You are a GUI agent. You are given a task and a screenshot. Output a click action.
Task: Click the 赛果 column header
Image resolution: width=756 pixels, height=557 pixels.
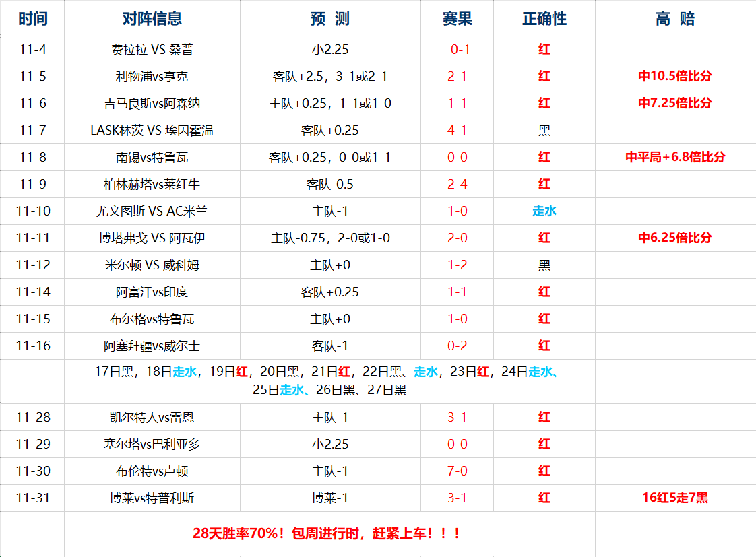(457, 19)
